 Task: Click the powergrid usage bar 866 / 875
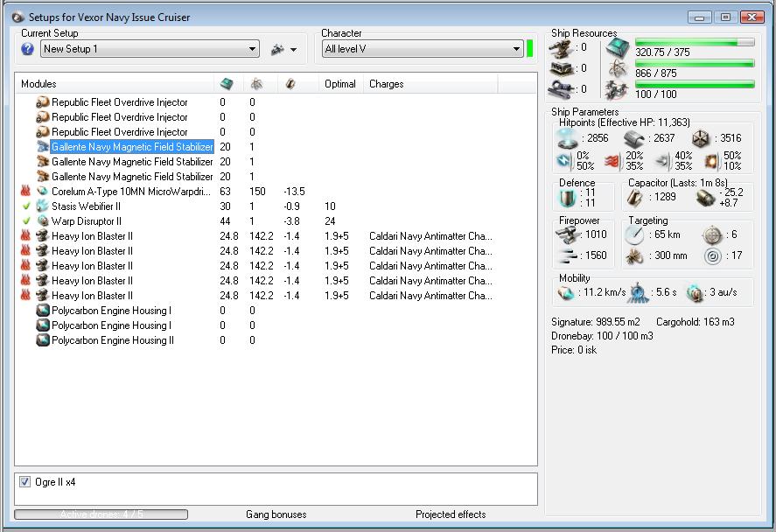pyautogui.click(x=695, y=63)
